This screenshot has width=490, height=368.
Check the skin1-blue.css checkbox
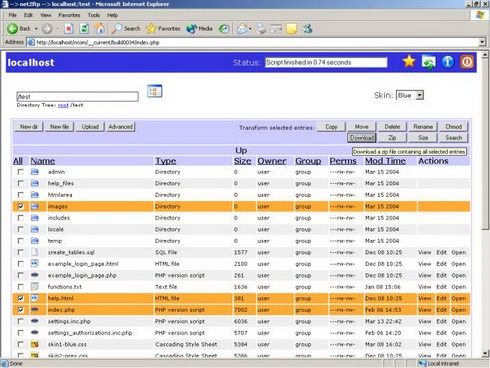[x=21, y=344]
